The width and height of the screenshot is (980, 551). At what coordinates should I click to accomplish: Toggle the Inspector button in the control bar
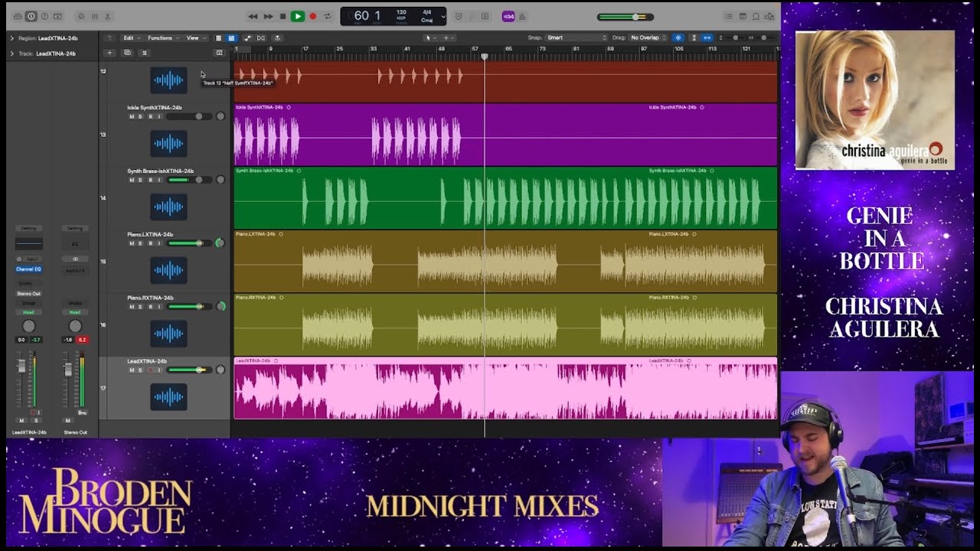point(31,16)
